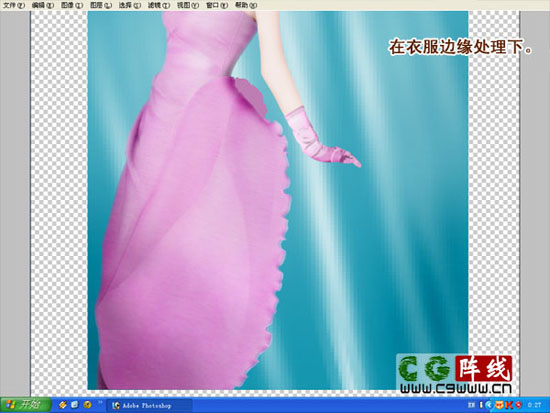Open the 窗口 (Window) menu
This screenshot has width=550, height=413.
pyautogui.click(x=217, y=5)
